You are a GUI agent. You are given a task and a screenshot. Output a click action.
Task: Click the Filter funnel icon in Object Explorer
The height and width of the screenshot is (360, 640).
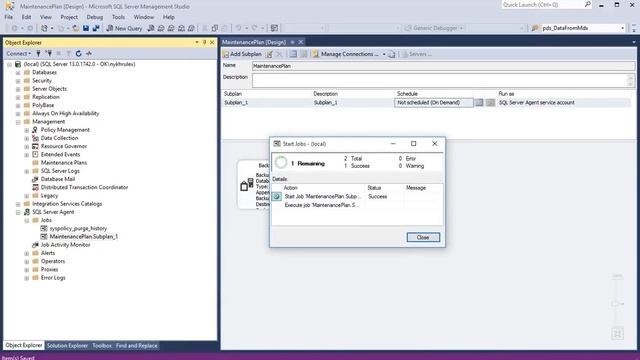pos(69,53)
